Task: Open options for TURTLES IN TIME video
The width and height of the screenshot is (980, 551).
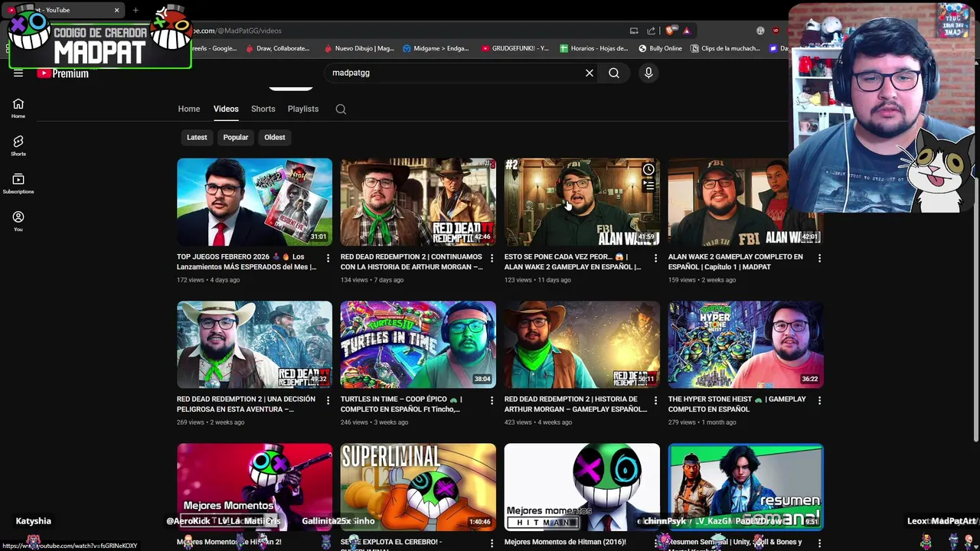Action: (x=492, y=400)
